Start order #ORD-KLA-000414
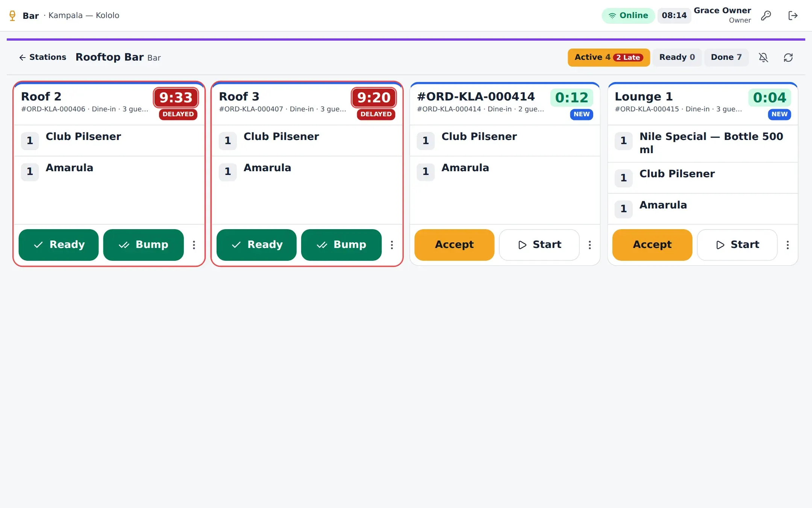Image resolution: width=812 pixels, height=508 pixels. tap(539, 245)
